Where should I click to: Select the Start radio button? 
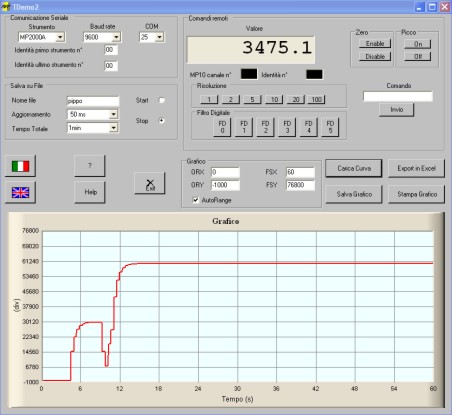coord(162,100)
